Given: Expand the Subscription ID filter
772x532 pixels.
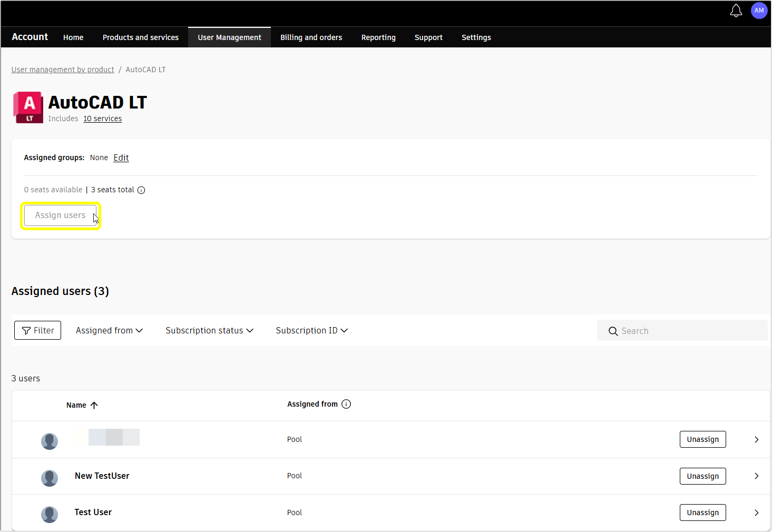Looking at the screenshot, I should tap(311, 330).
